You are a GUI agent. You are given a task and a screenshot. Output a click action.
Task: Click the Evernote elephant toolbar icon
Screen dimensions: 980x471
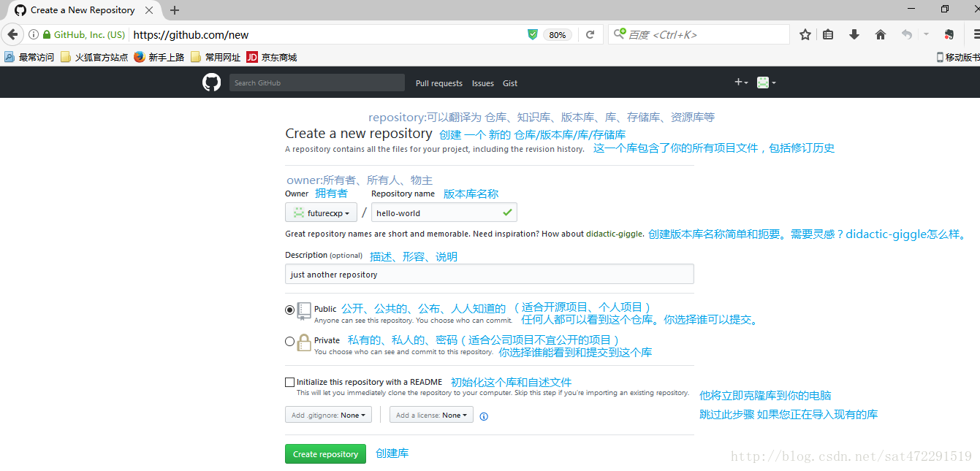(x=949, y=34)
